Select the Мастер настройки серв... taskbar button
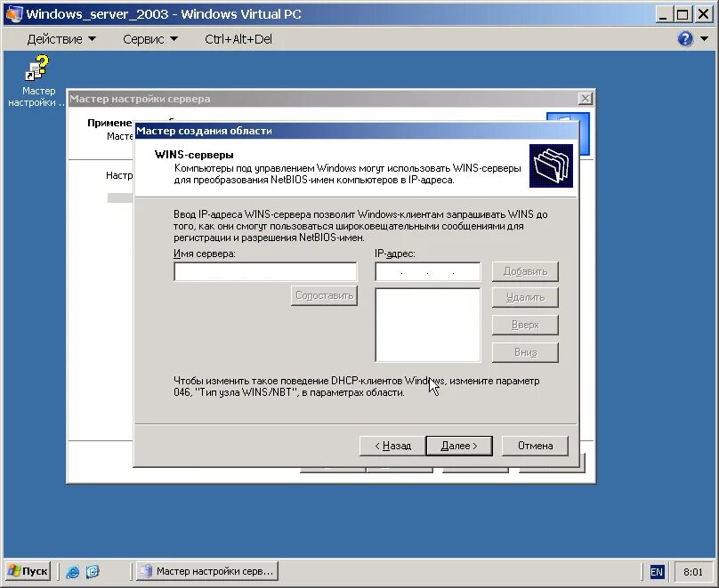Image resolution: width=719 pixels, height=588 pixels. pos(207,571)
